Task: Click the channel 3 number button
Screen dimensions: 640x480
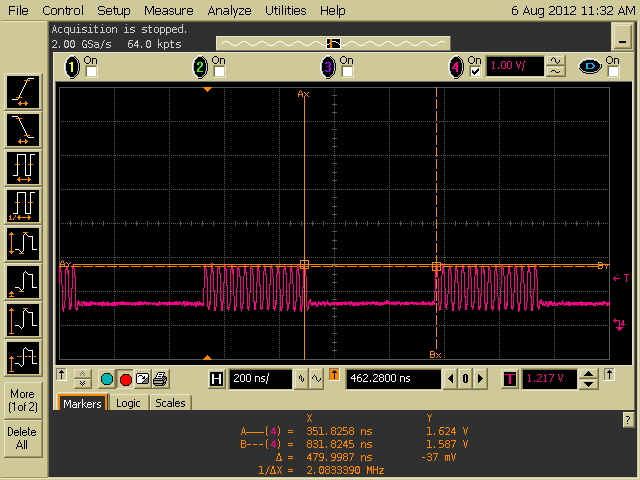Action: click(328, 67)
